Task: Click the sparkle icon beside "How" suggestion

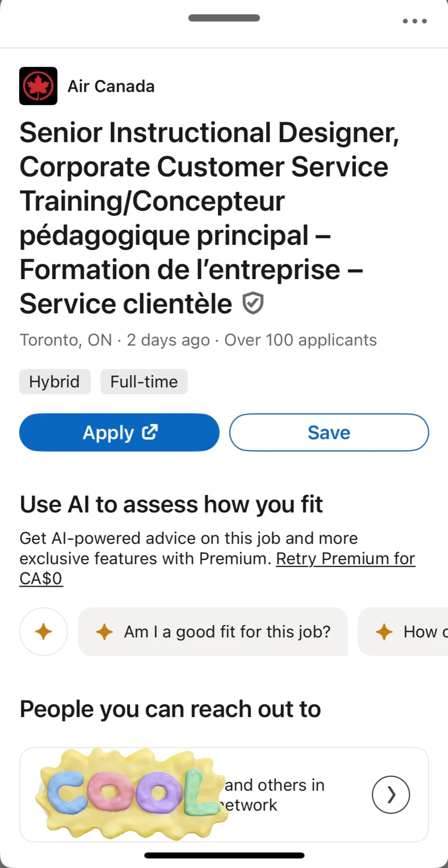Action: (x=384, y=632)
